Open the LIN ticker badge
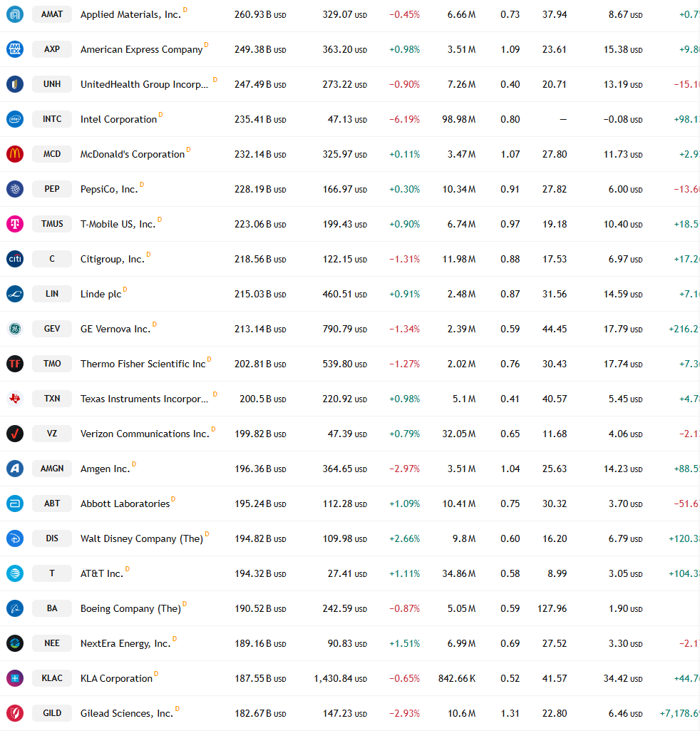Screen dimensions: 700x731 tap(52, 294)
